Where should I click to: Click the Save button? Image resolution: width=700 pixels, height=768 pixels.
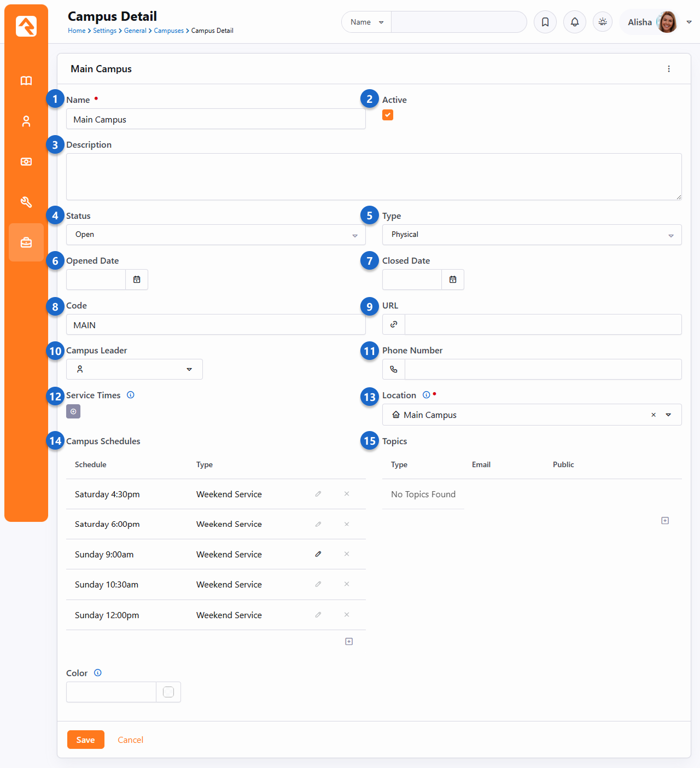85,740
